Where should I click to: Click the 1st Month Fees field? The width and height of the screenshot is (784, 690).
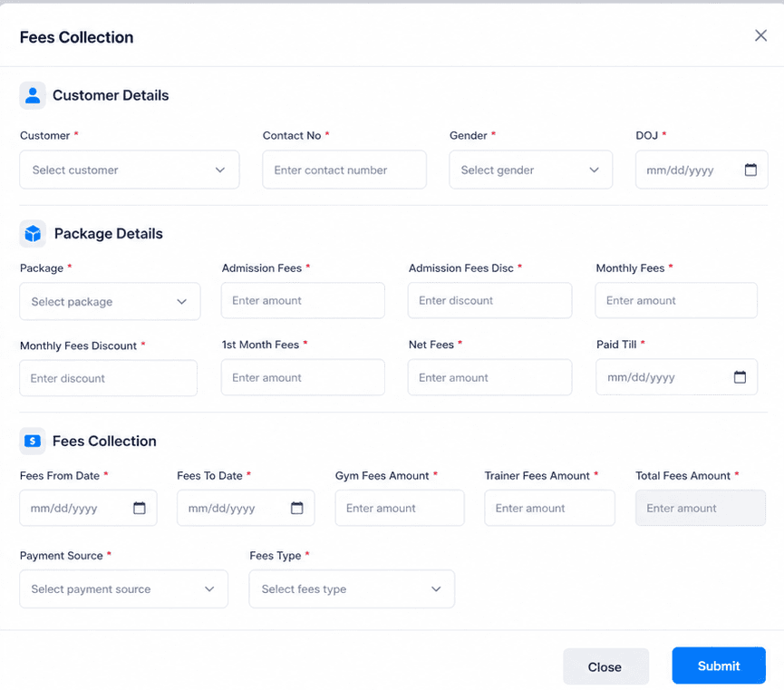(x=303, y=377)
